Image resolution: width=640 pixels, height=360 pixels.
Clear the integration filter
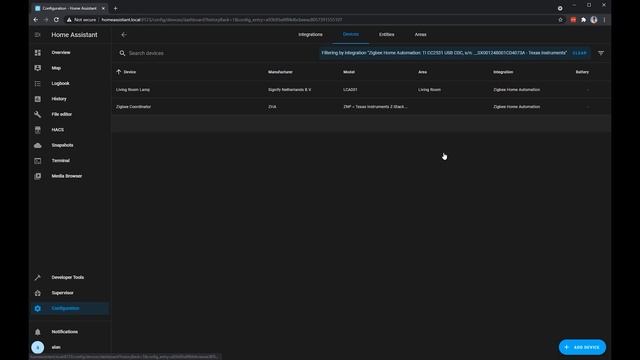click(579, 53)
